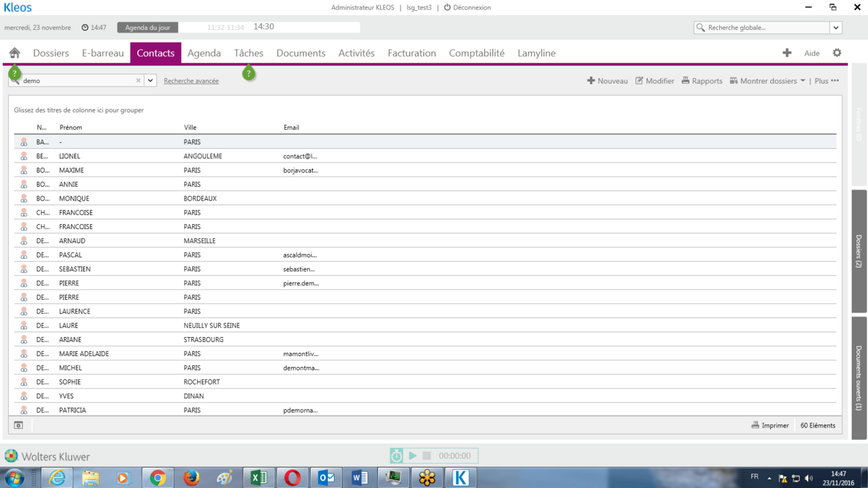Open the Kleos taskbar icon

460,478
